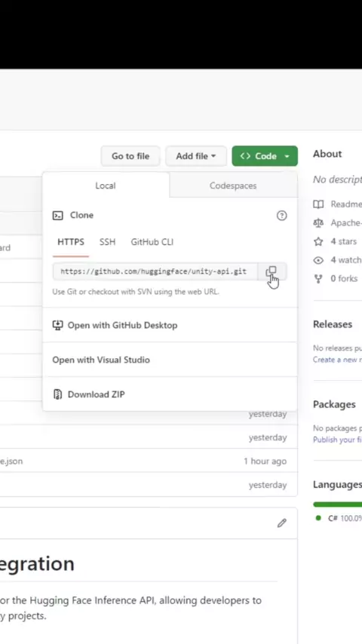Open the Readme link in About
This screenshot has height=644, width=362.
coord(346,204)
